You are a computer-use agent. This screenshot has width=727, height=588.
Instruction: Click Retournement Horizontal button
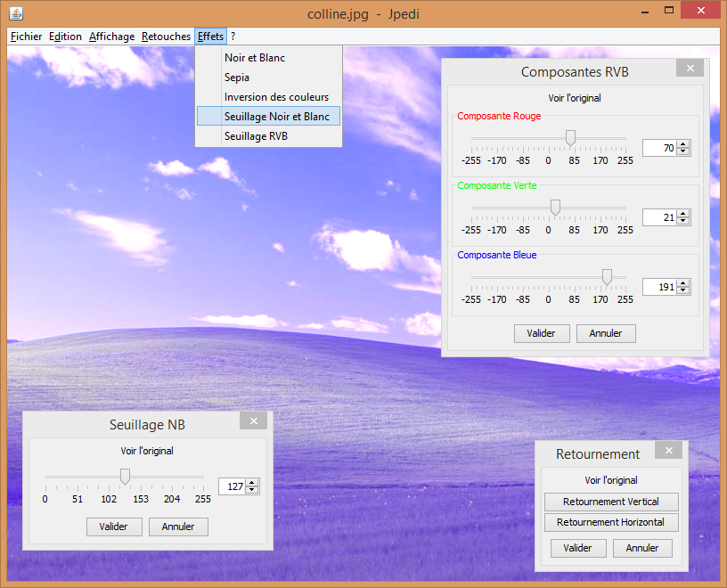pos(611,522)
